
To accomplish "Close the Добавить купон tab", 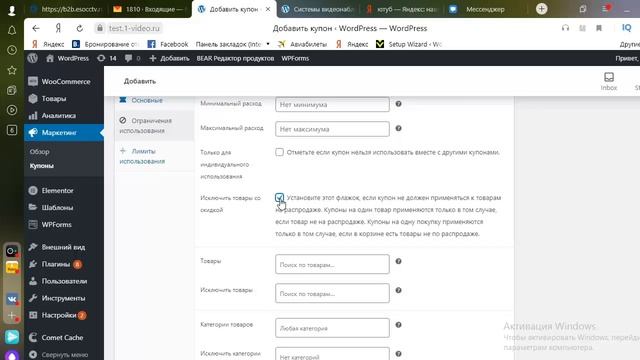I will pos(268,9).
